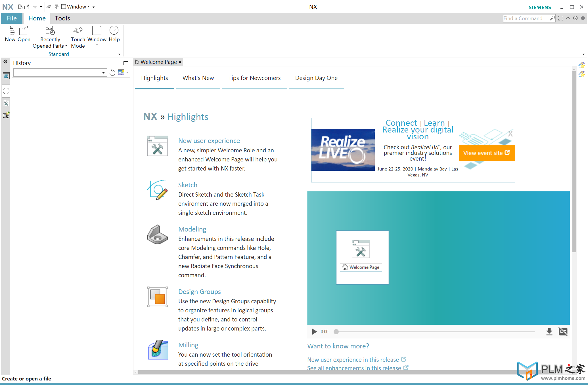588x385 pixels.
Task: Switch to the Tools ribbon tab
Action: pos(62,18)
